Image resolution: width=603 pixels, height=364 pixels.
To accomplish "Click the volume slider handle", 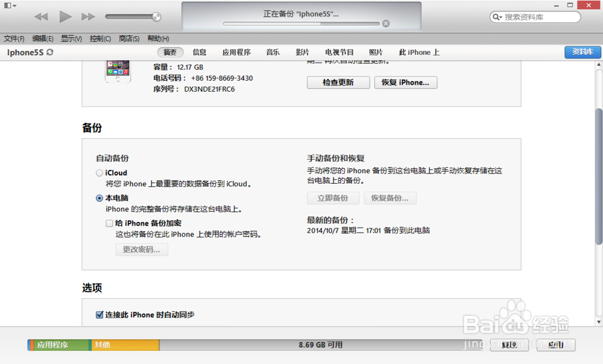I will coord(157,16).
